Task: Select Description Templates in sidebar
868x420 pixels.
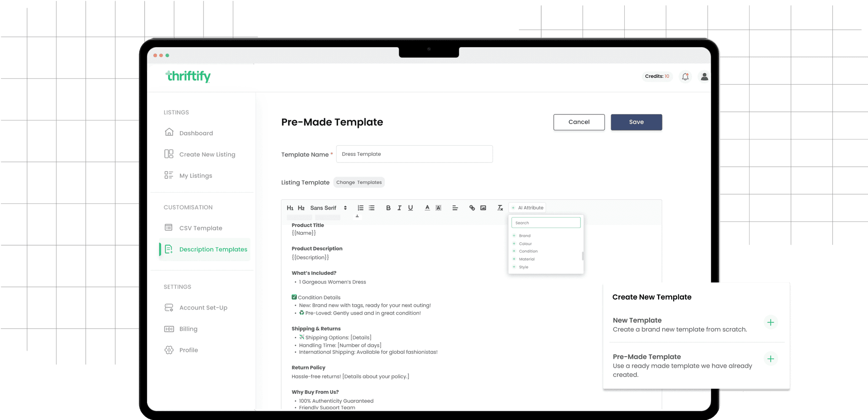Action: click(x=205, y=249)
